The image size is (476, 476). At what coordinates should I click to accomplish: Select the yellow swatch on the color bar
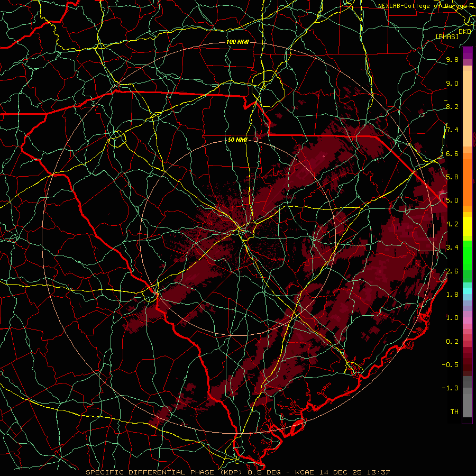pyautogui.click(x=467, y=226)
